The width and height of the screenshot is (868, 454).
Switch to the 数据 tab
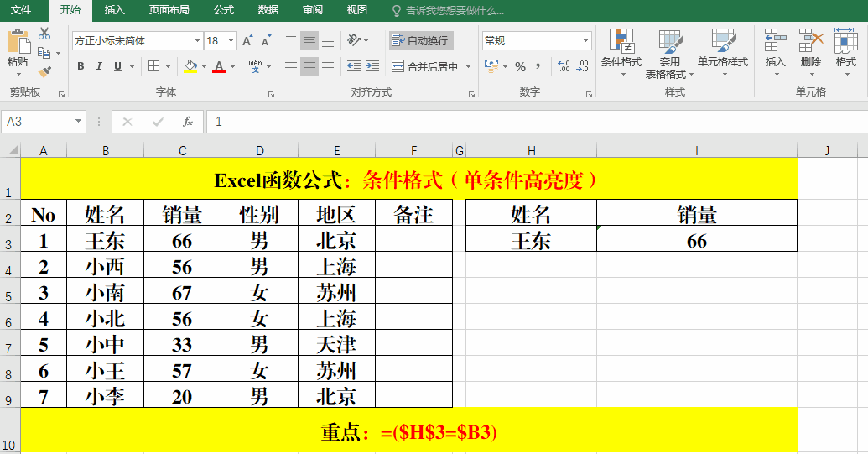(268, 10)
